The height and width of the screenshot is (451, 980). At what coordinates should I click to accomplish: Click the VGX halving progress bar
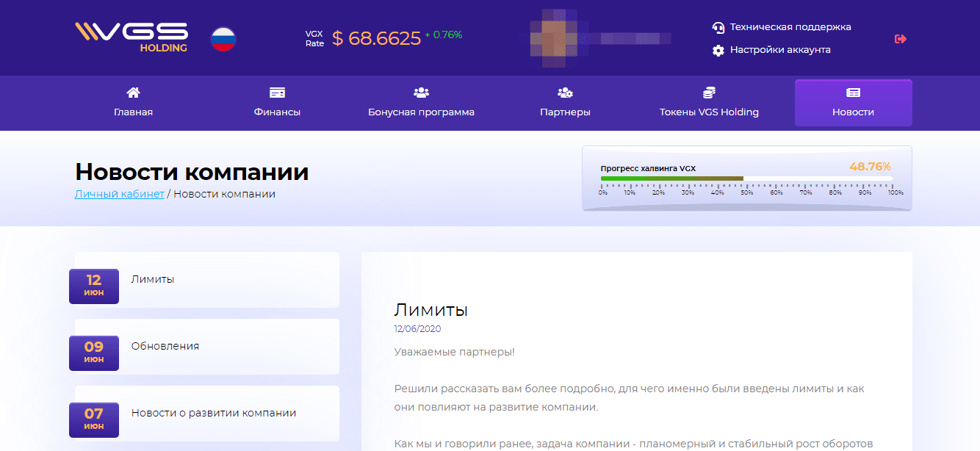click(x=746, y=178)
